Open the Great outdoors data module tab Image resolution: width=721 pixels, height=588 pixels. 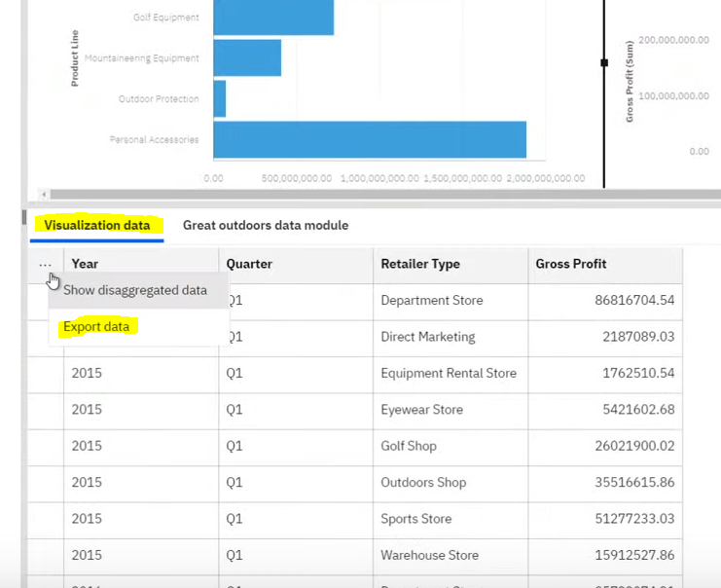[265, 226]
